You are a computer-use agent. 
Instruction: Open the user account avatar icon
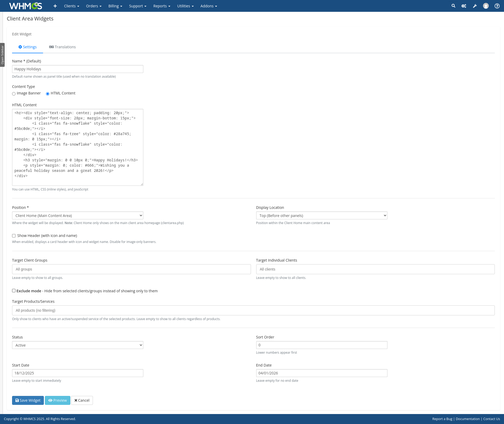coord(486,6)
